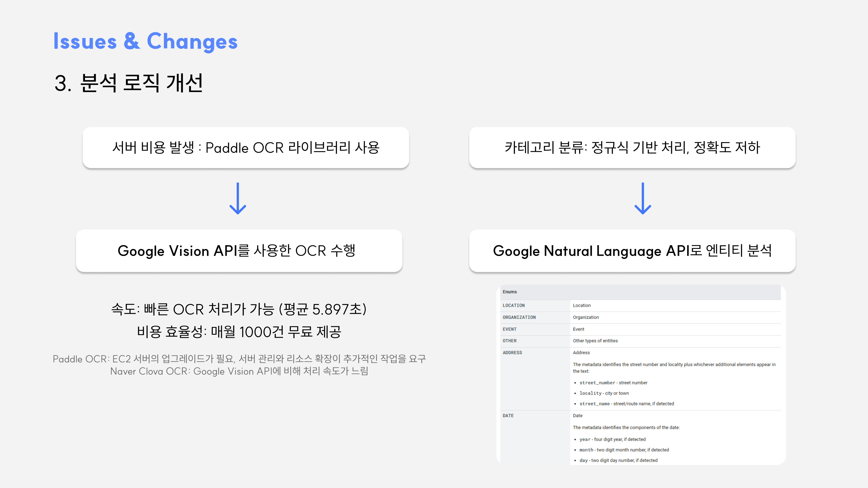This screenshot has height=488, width=868.
Task: Click the '카테고리 분류: 정규식 기반 처리' box
Action: coord(632,148)
